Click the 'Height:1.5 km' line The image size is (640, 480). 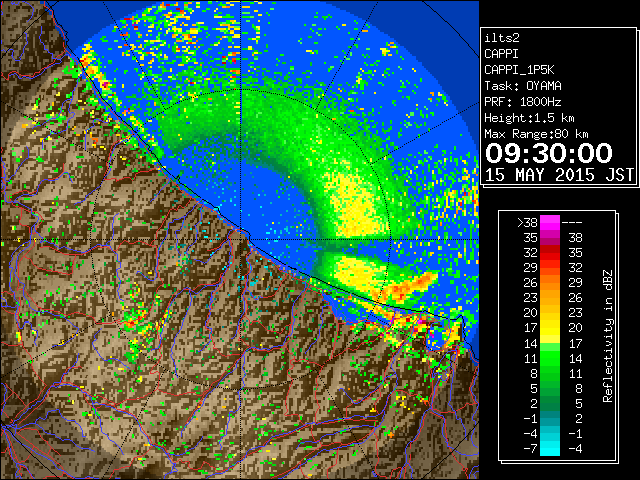pos(529,118)
